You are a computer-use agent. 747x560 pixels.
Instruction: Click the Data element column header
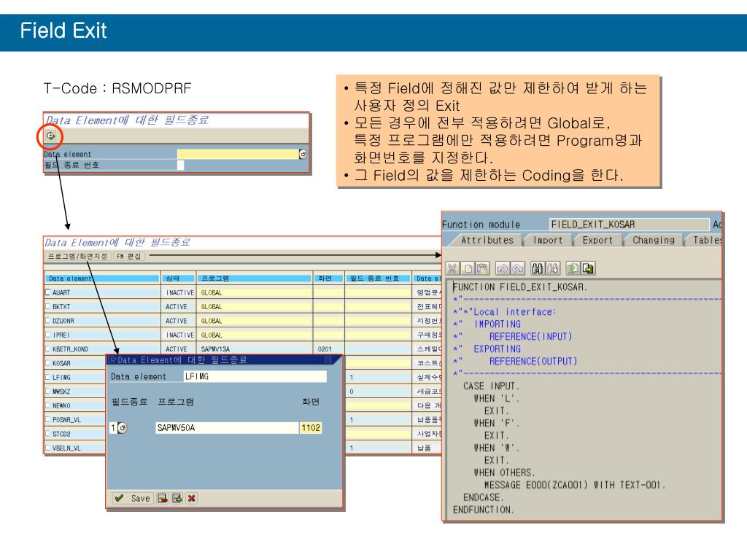click(x=102, y=278)
